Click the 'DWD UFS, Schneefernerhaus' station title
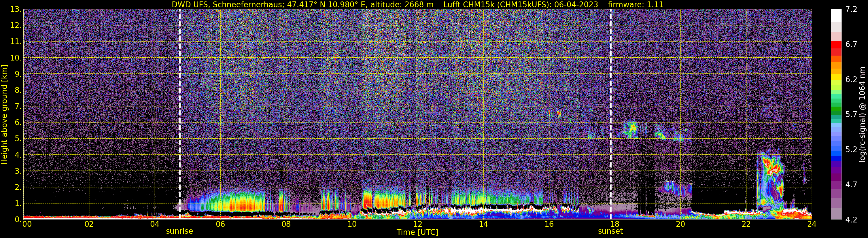The image size is (868, 238). click(x=228, y=5)
